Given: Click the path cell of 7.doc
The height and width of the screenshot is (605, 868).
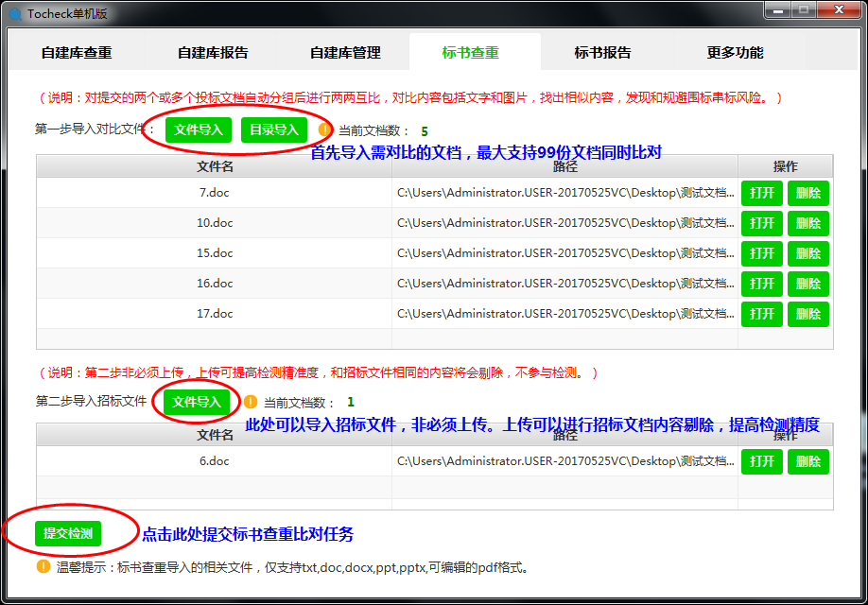Looking at the screenshot, I should click(565, 193).
